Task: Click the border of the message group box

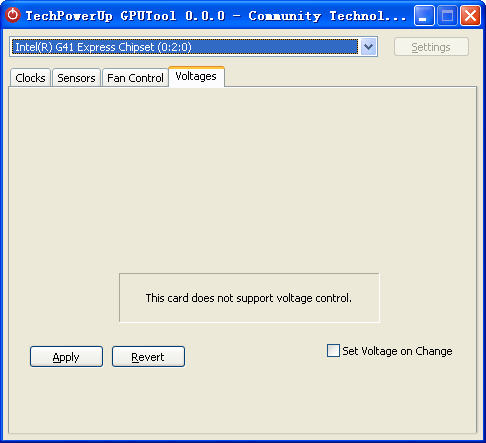Action: (x=249, y=274)
